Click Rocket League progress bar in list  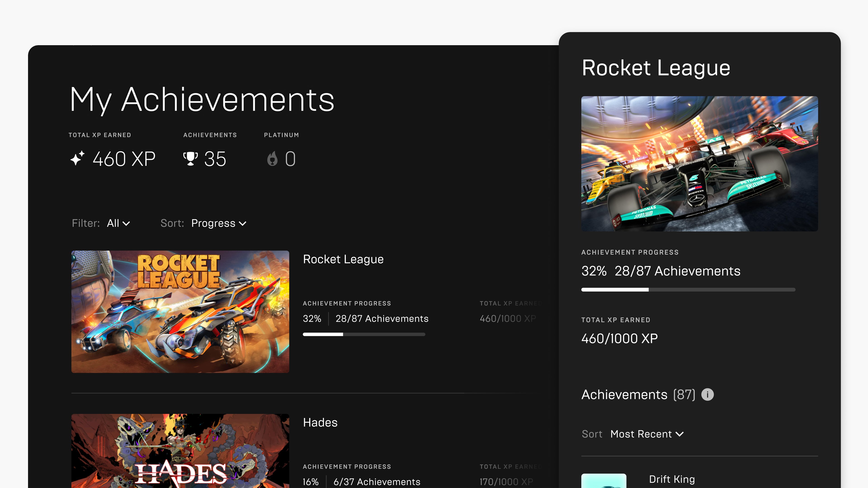point(364,334)
